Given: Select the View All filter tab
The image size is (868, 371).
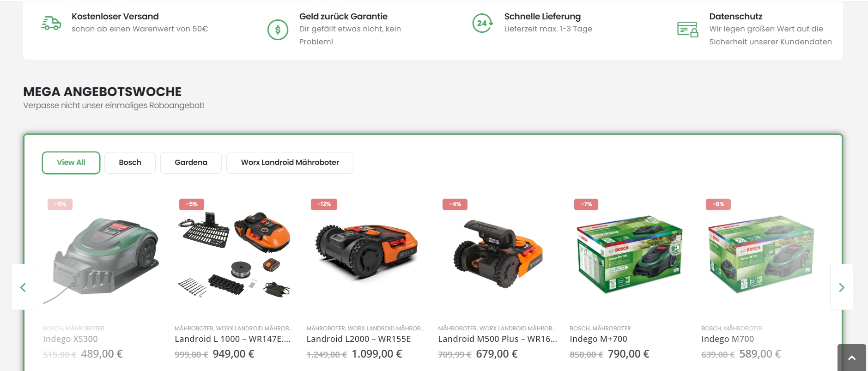Looking at the screenshot, I should point(71,163).
